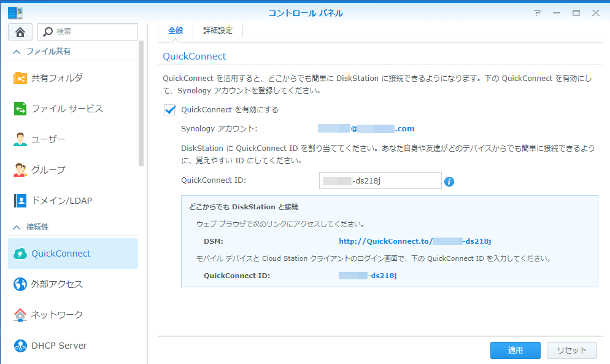The image size is (610, 364).
Task: Select the ユーザー label in the sidebar
Action: pos(48,139)
